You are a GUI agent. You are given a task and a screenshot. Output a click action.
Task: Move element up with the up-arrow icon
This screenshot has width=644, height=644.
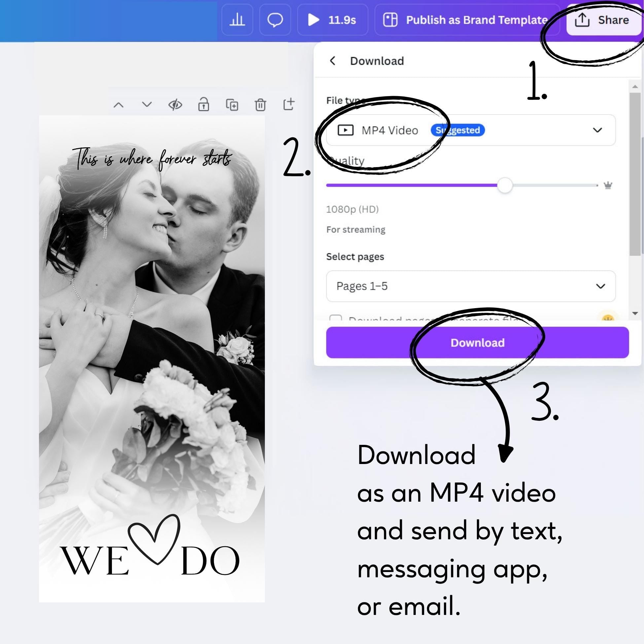coord(119,104)
